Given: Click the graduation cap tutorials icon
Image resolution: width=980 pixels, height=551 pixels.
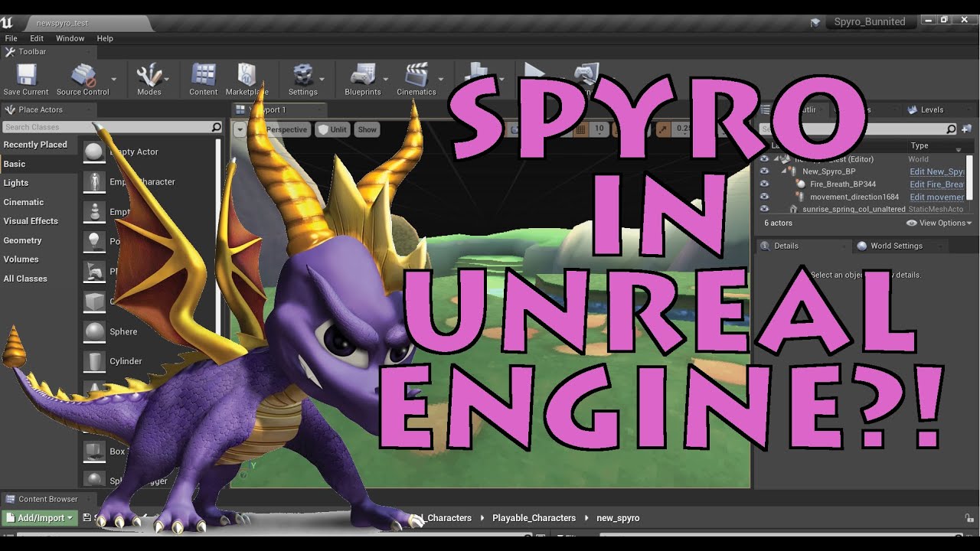Looking at the screenshot, I should pos(815,22).
